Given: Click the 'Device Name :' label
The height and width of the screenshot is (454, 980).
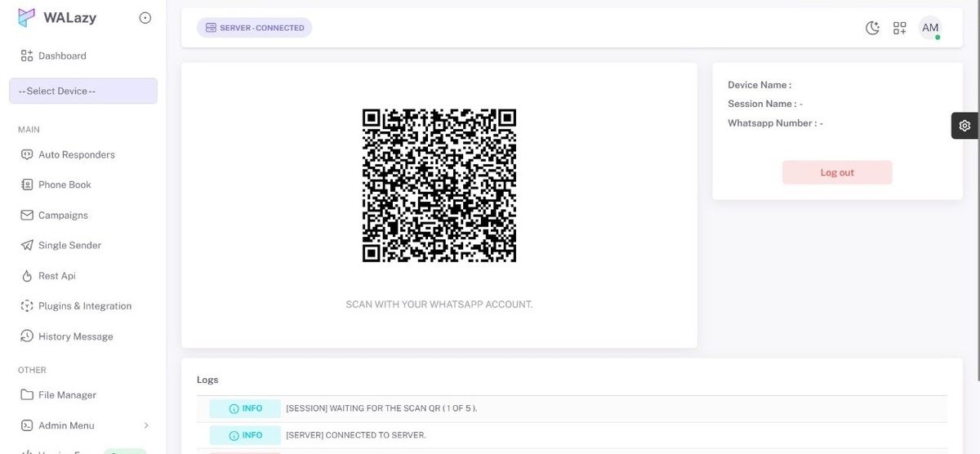Looking at the screenshot, I should pos(759,85).
